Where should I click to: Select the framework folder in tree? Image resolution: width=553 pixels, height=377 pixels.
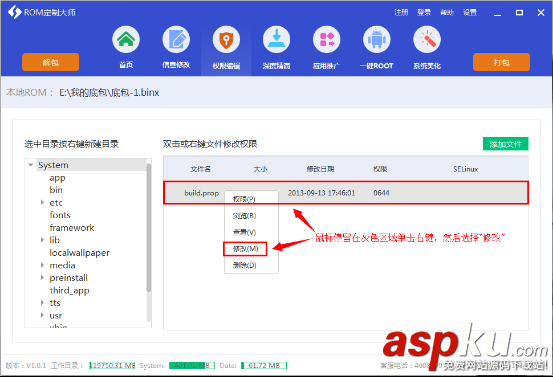pos(72,227)
